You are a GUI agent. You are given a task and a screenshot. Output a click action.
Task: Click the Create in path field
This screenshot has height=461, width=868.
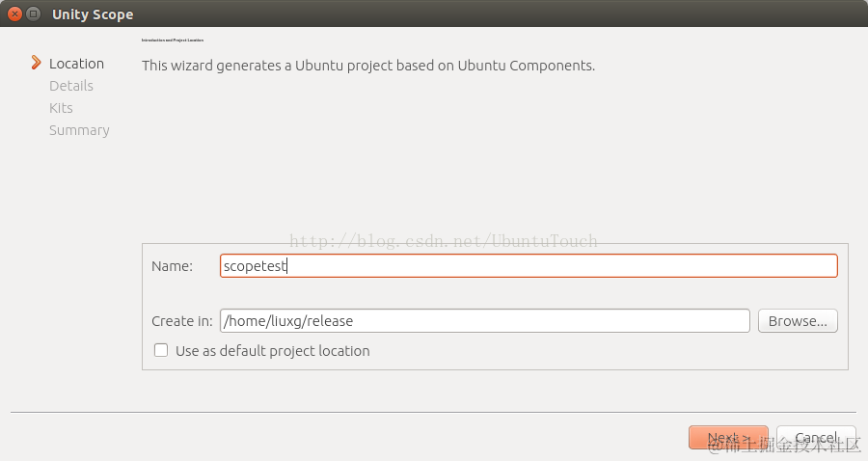pos(484,321)
